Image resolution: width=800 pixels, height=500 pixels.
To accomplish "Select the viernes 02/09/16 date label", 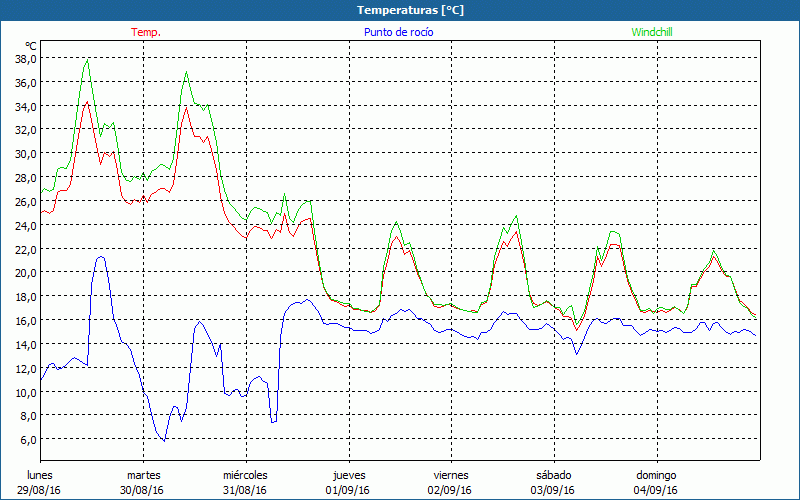I will coord(451,482).
